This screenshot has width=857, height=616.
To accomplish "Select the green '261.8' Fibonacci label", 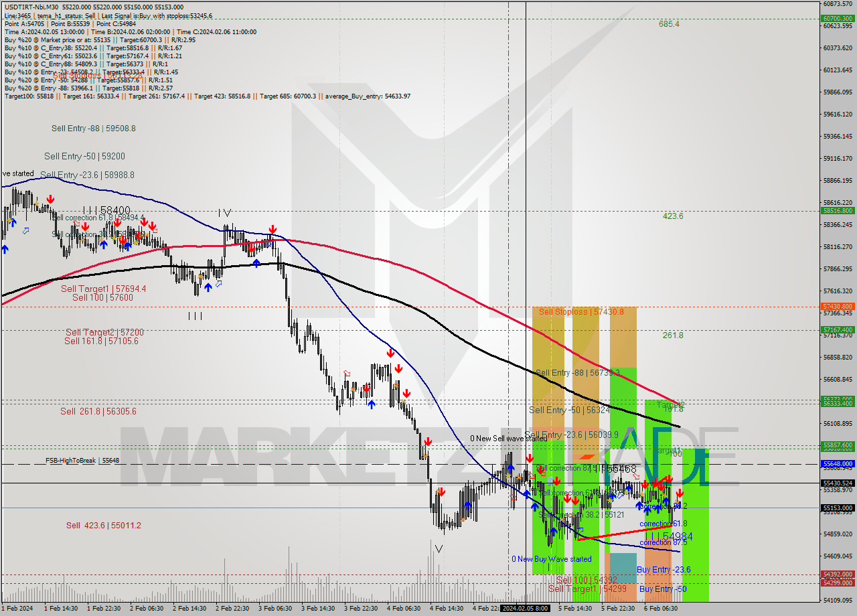I will pos(673,335).
